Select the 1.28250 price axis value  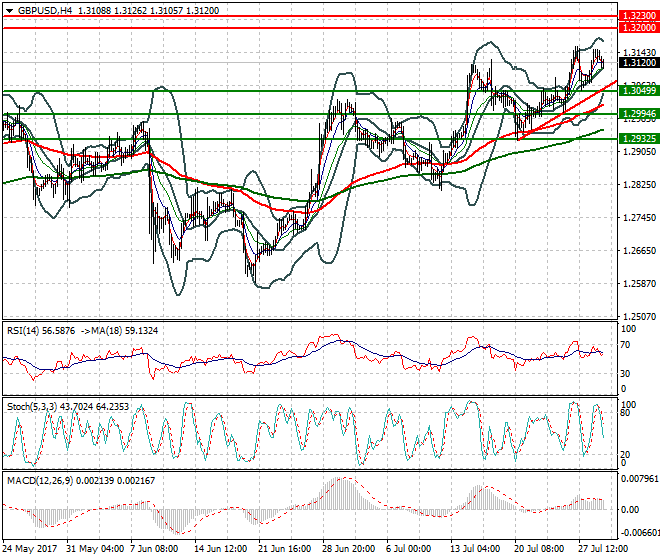(639, 184)
